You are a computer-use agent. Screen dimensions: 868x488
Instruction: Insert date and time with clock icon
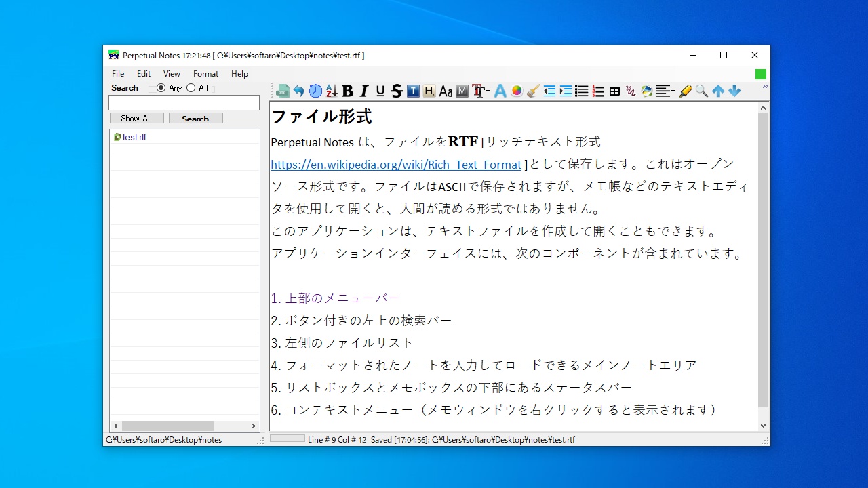(315, 91)
